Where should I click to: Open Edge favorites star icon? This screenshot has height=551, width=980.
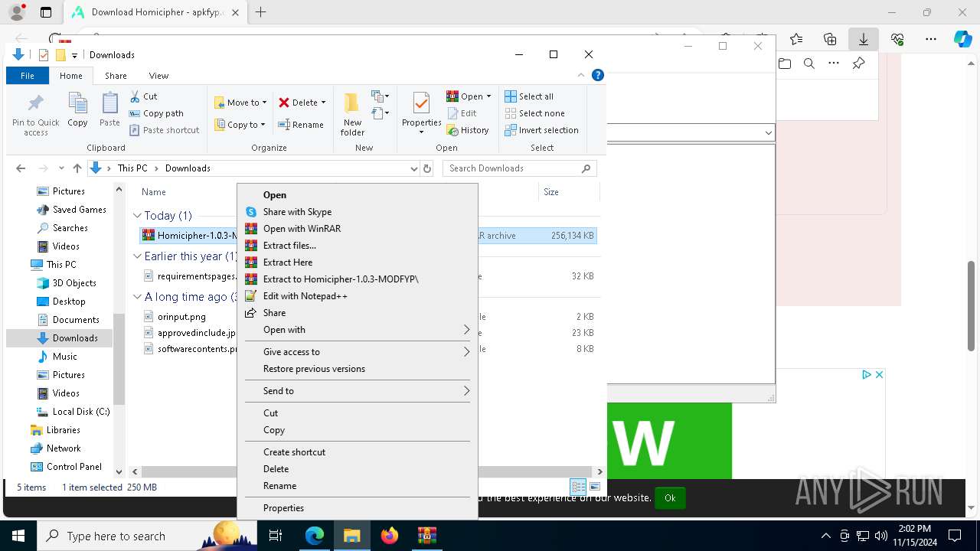point(796,39)
